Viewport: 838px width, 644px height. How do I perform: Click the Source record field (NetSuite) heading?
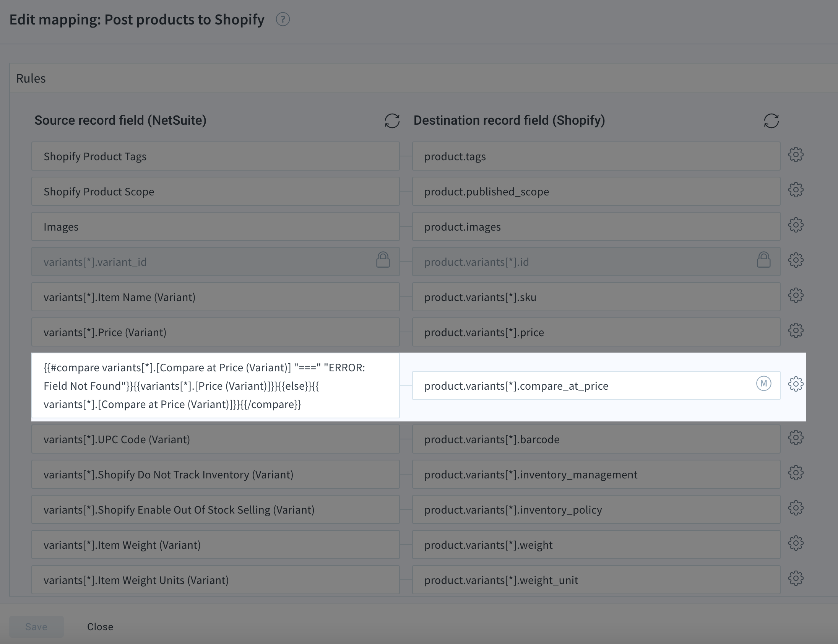[x=120, y=120]
